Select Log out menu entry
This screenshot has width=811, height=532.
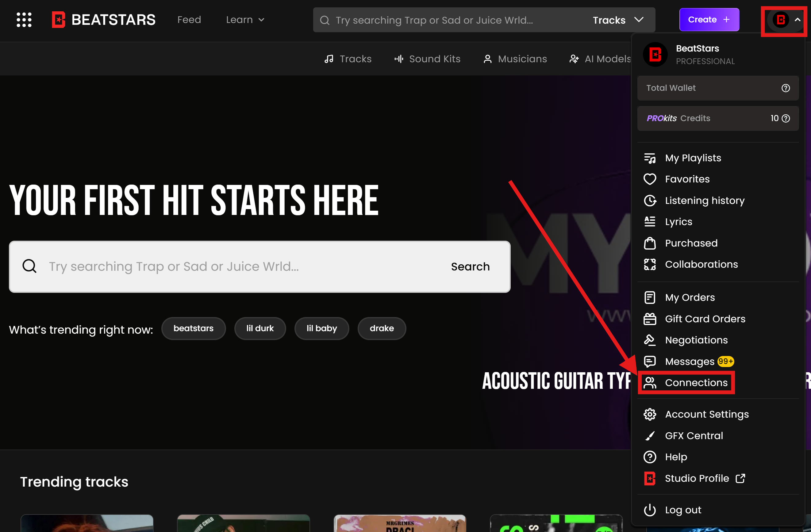[x=683, y=510]
